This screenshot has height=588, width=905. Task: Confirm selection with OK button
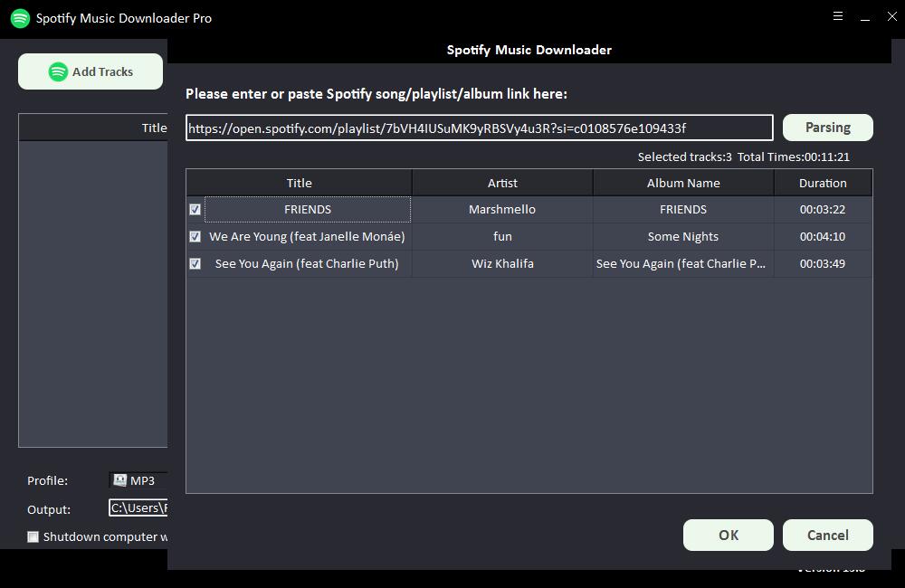pos(728,535)
